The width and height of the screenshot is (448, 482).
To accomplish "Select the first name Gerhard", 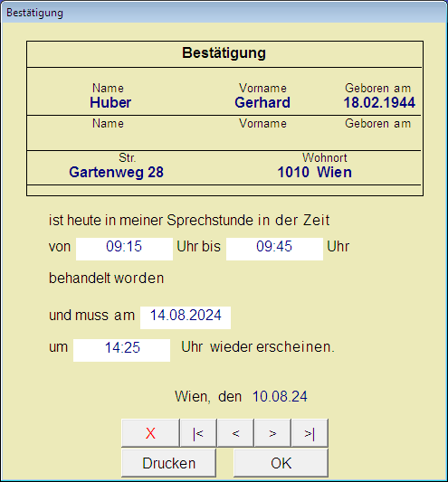I will (x=262, y=103).
